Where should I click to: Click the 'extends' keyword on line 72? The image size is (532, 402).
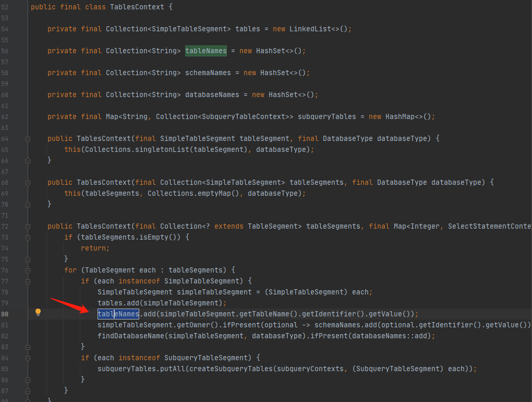pos(228,226)
